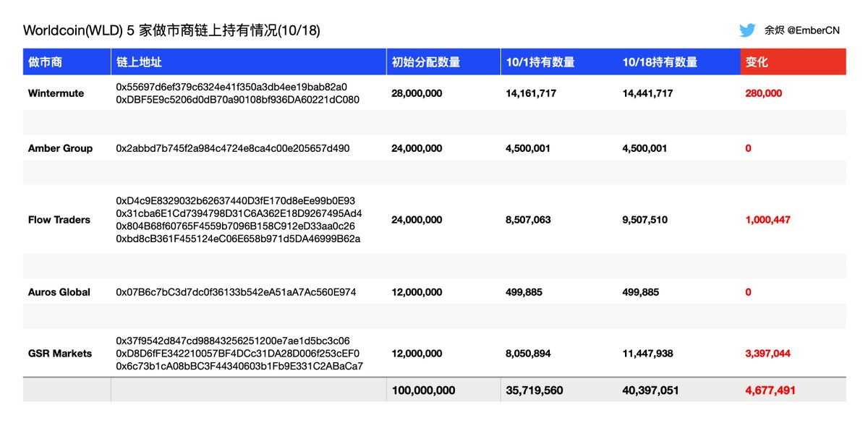
Task: Click address 0x37f9542d847cd98843256251200e7ae1d5bc3c06
Action: click(233, 341)
